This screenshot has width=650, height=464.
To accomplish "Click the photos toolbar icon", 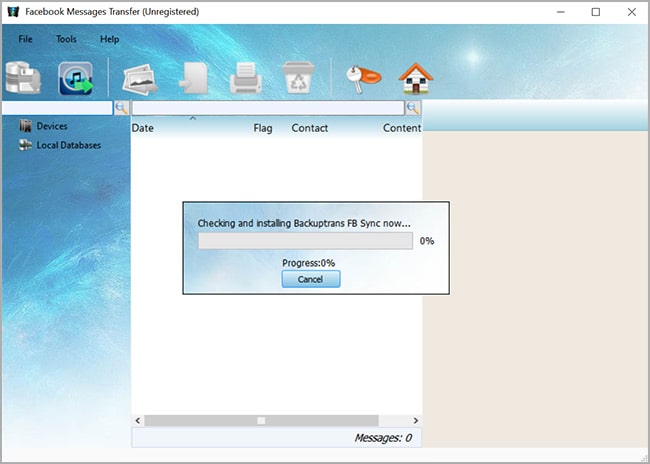I will tap(140, 78).
